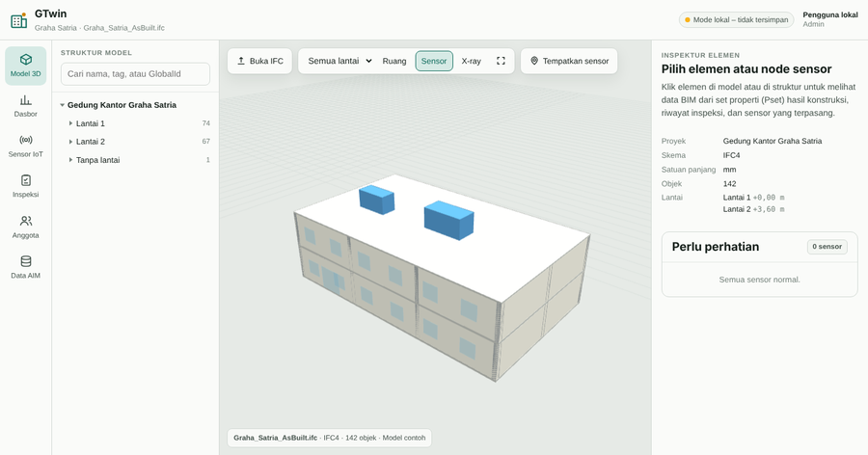Toggle the Sensor view mode
The height and width of the screenshot is (455, 868).
coord(434,61)
